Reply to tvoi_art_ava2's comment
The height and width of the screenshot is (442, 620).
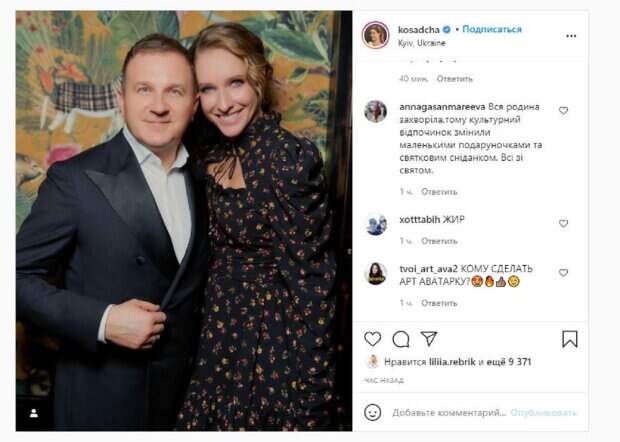[439, 303]
